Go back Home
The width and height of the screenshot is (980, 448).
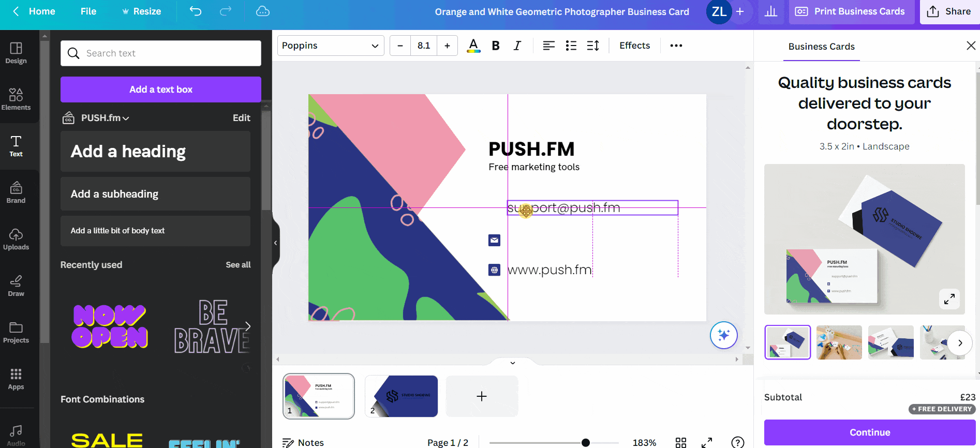coord(34,11)
